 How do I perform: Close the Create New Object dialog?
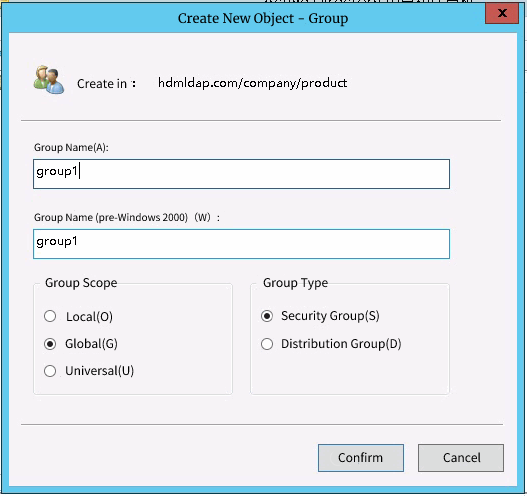502,13
